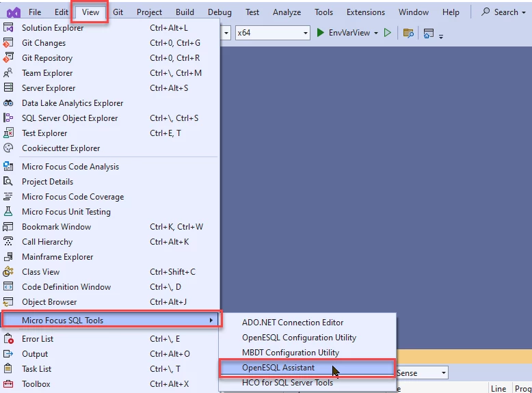
Task: Expand the EnvVarView start target dropdown arrow
Action: click(376, 33)
